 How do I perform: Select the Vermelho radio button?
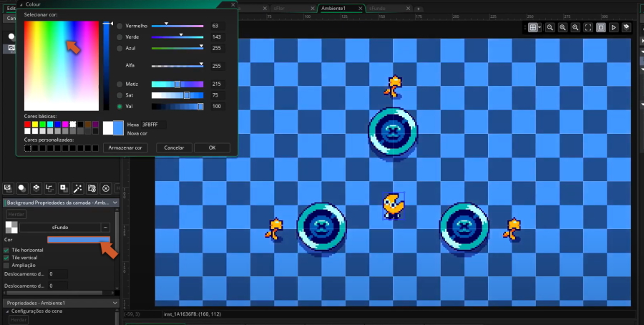click(119, 26)
